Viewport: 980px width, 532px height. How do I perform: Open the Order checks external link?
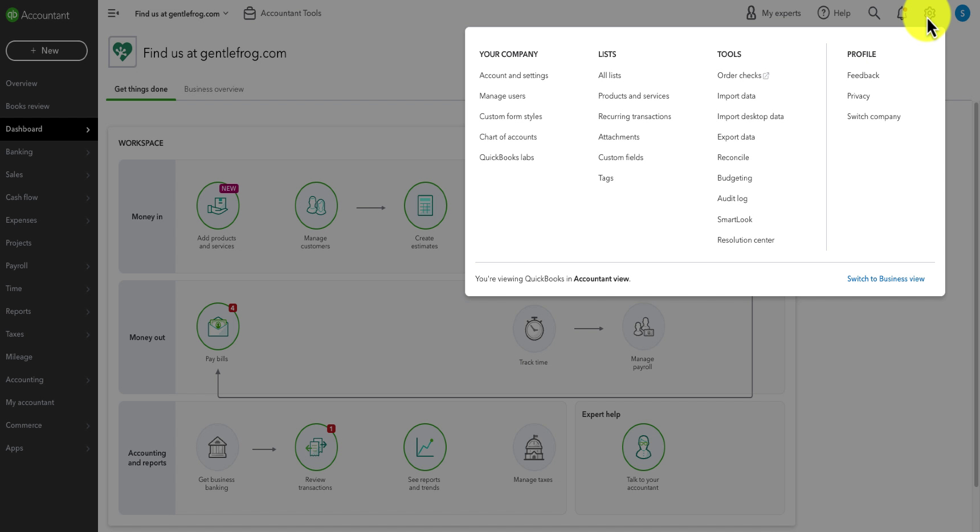[743, 75]
